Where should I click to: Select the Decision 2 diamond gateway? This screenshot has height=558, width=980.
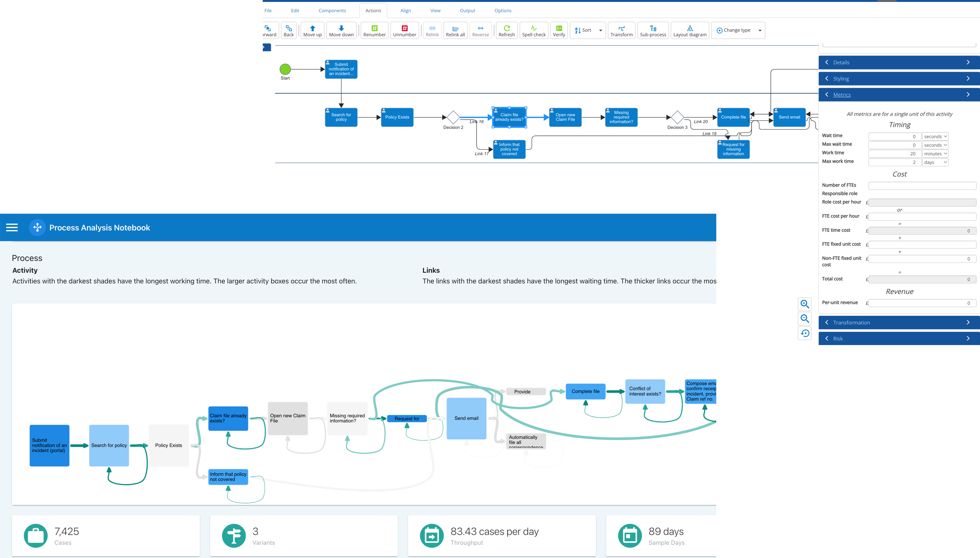[x=453, y=117]
